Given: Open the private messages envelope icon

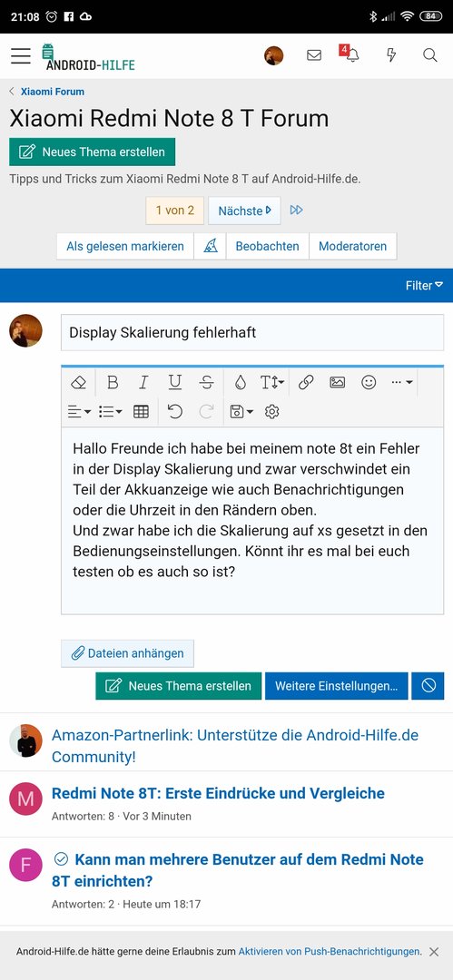Looking at the screenshot, I should pyautogui.click(x=314, y=55).
